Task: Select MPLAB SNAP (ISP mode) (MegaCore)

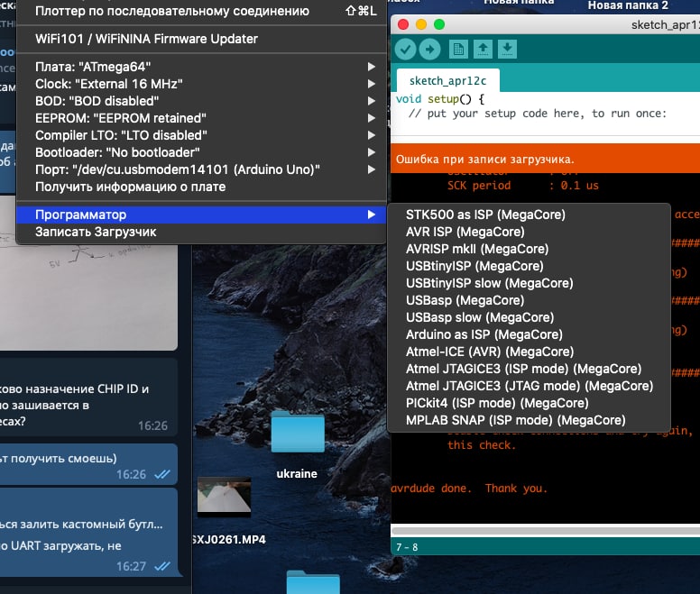Action: [530, 420]
